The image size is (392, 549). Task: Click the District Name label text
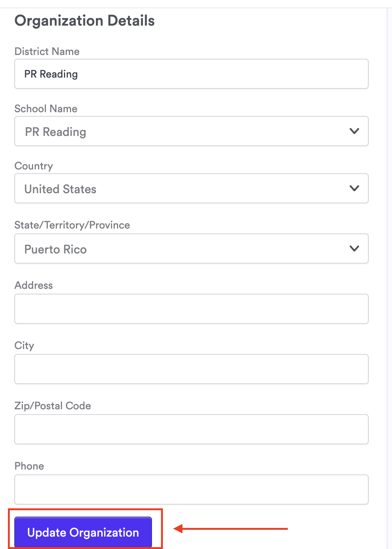click(47, 52)
